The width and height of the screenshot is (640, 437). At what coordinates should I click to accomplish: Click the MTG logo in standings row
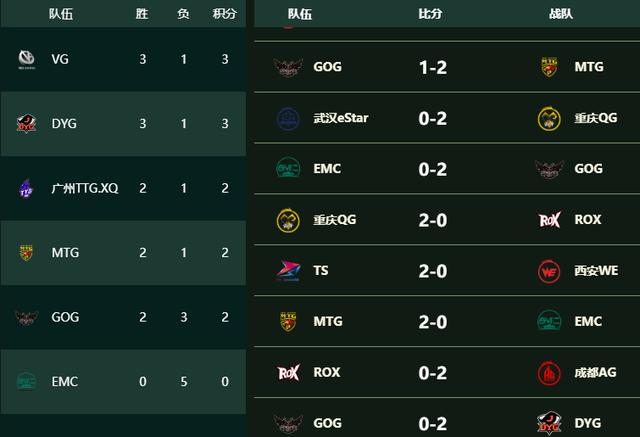point(27,253)
